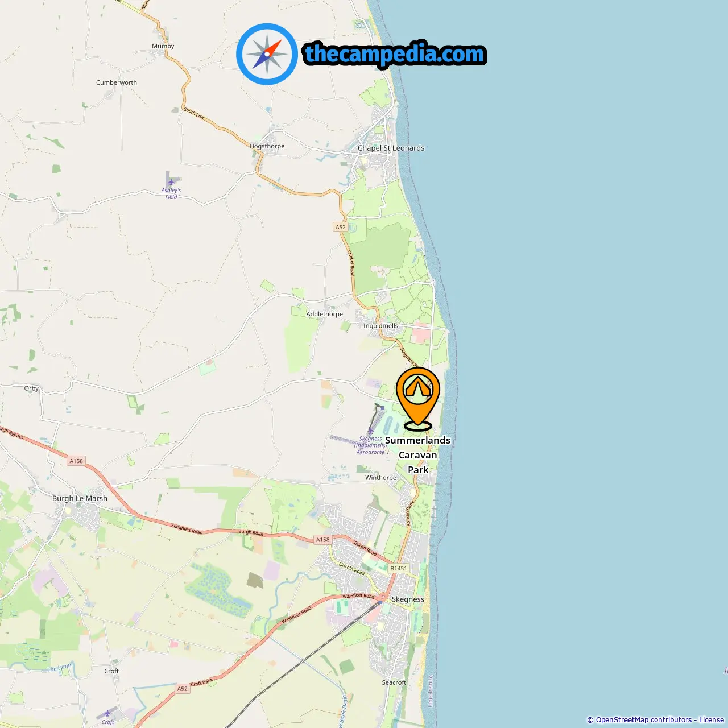The height and width of the screenshot is (728, 728).
Task: Click the A158 road shield near Burgh Bypass
Action: [76, 461]
